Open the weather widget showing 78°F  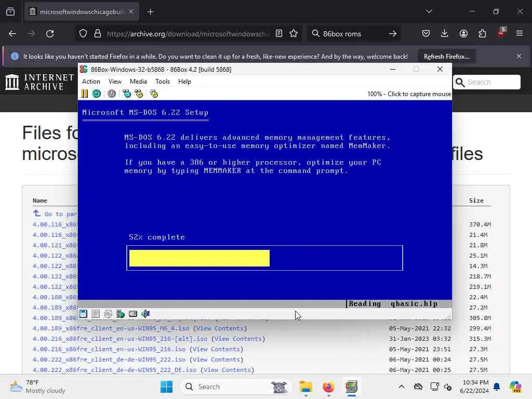[37, 387]
